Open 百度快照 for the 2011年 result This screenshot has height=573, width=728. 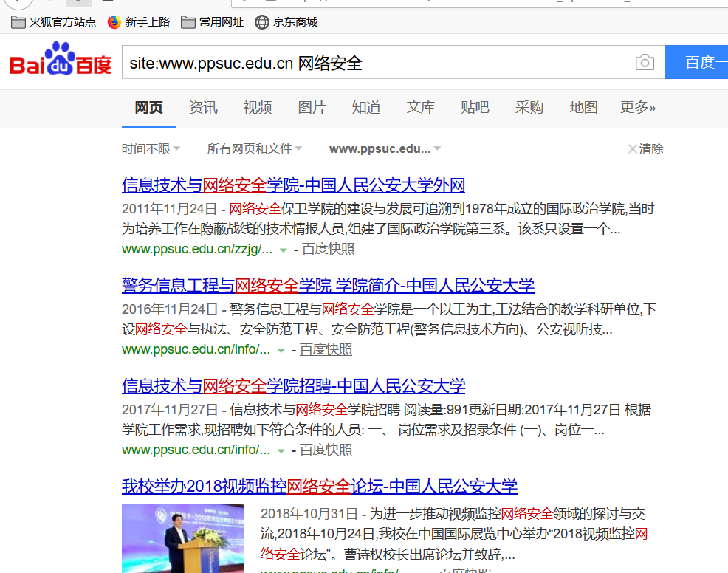[329, 250]
